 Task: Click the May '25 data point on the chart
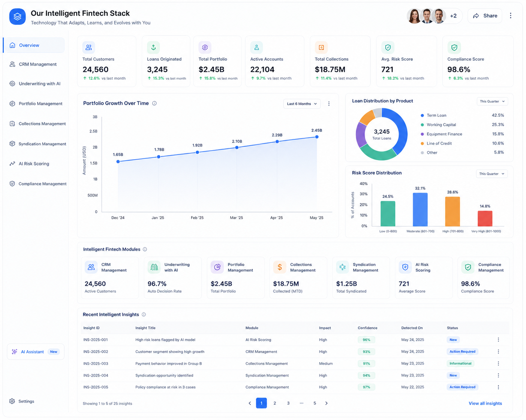317,137
